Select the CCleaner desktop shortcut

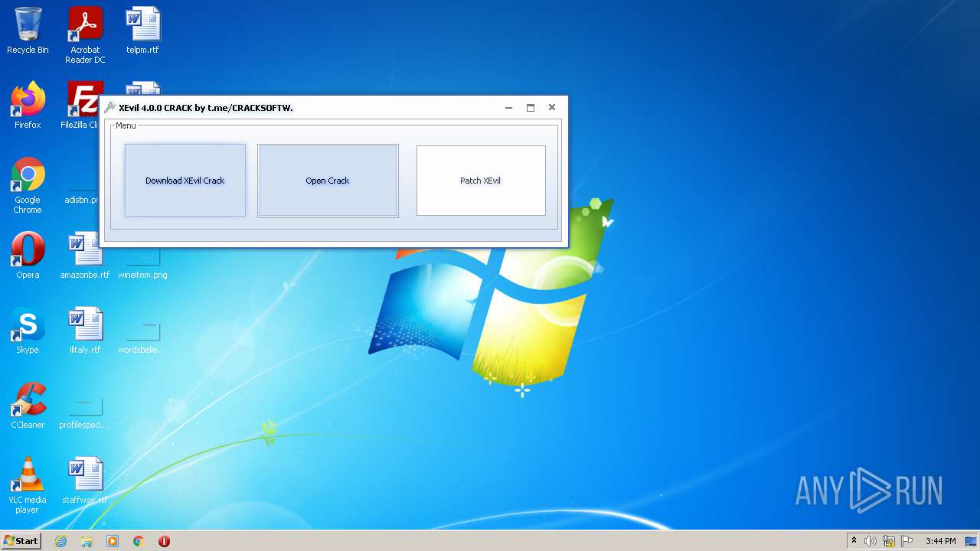click(28, 406)
